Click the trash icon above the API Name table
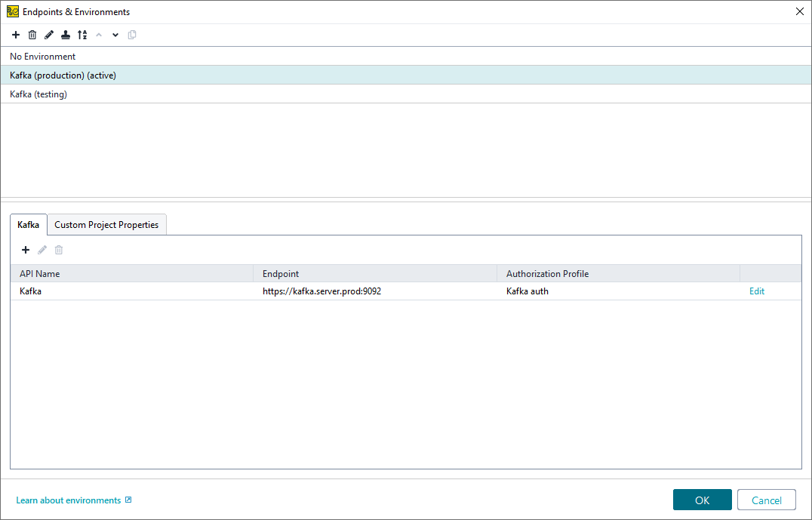 [59, 250]
